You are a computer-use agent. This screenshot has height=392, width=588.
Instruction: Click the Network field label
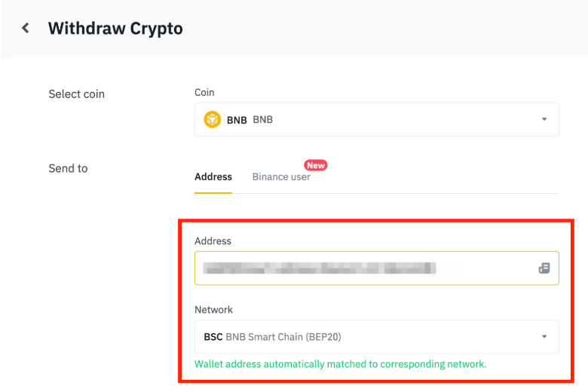coord(213,310)
